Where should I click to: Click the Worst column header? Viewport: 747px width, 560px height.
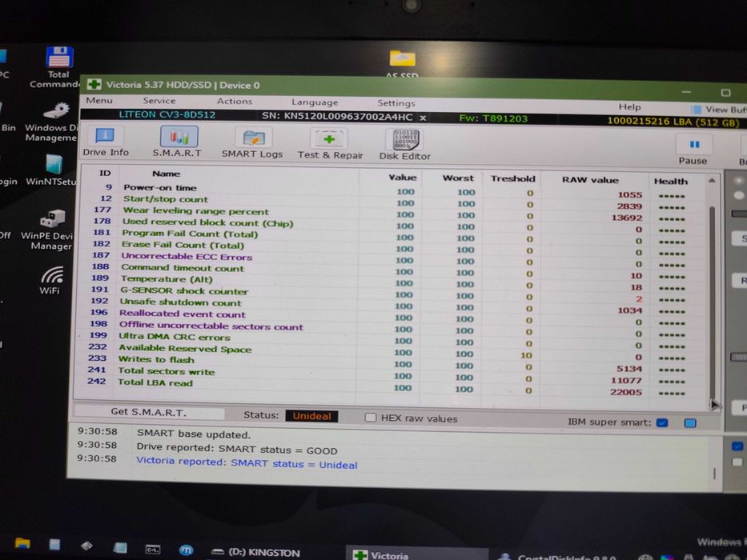458,178
